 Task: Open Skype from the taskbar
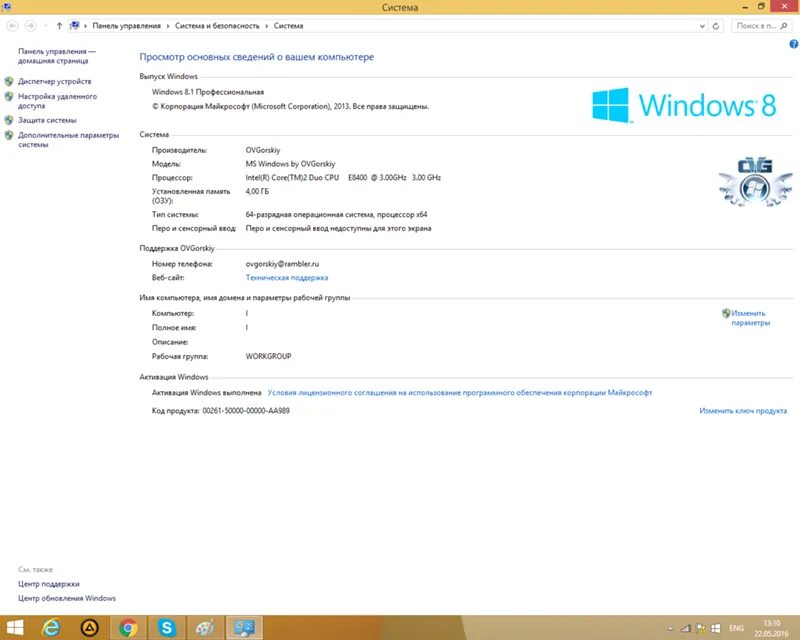[x=166, y=627]
